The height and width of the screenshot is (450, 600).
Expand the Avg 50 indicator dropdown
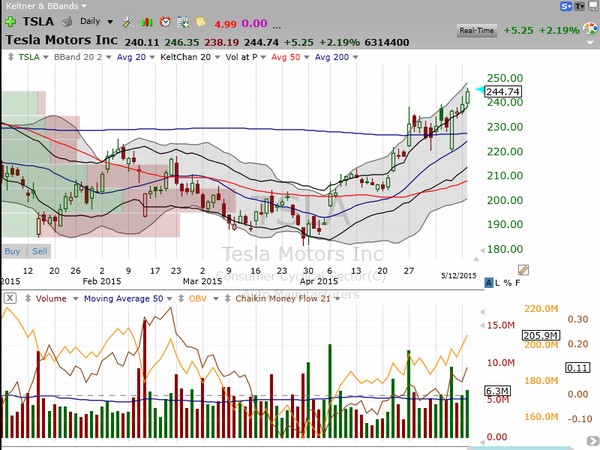click(x=306, y=57)
